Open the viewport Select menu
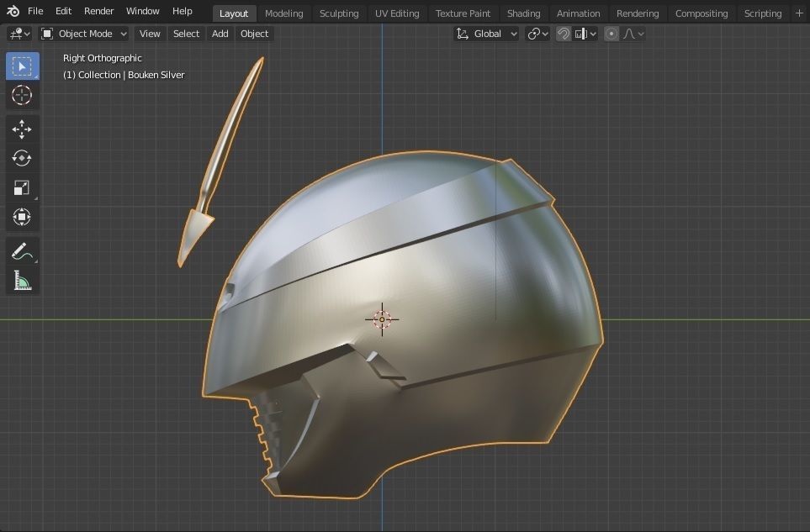810x532 pixels. [x=186, y=34]
